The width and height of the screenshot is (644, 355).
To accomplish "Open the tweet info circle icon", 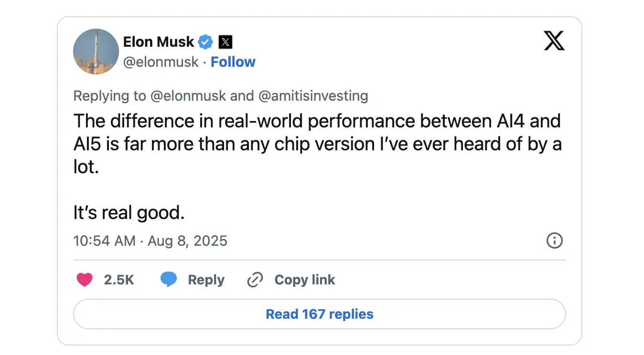I will point(554,240).
